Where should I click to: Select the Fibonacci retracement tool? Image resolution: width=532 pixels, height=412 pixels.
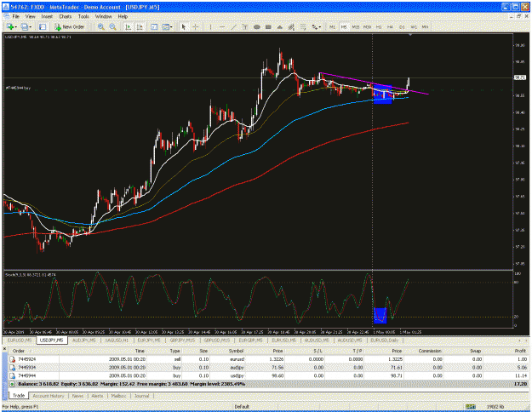(303, 26)
